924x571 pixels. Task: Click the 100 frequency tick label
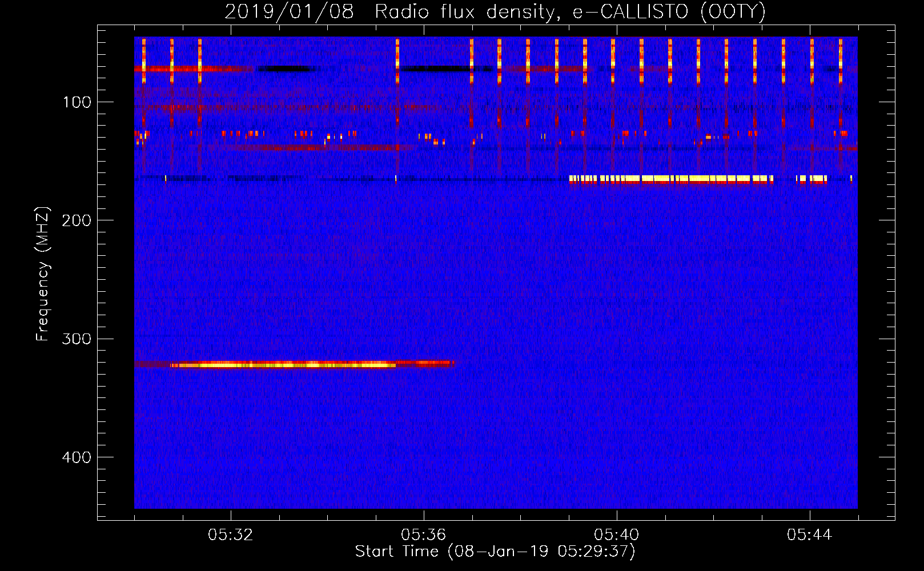[77, 102]
